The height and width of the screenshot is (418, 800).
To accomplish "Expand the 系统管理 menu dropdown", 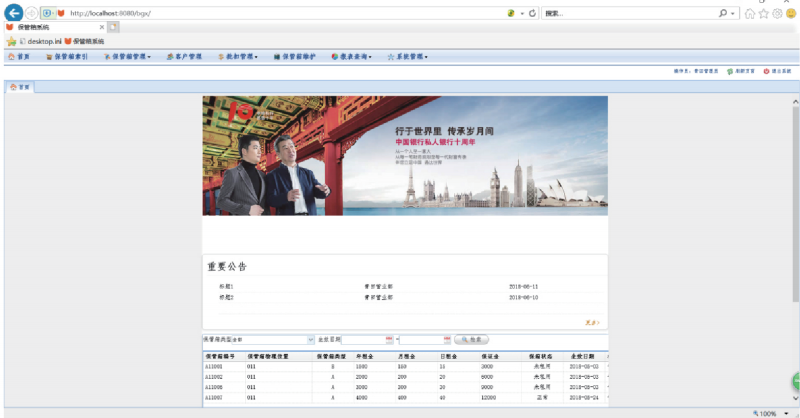I will (407, 57).
